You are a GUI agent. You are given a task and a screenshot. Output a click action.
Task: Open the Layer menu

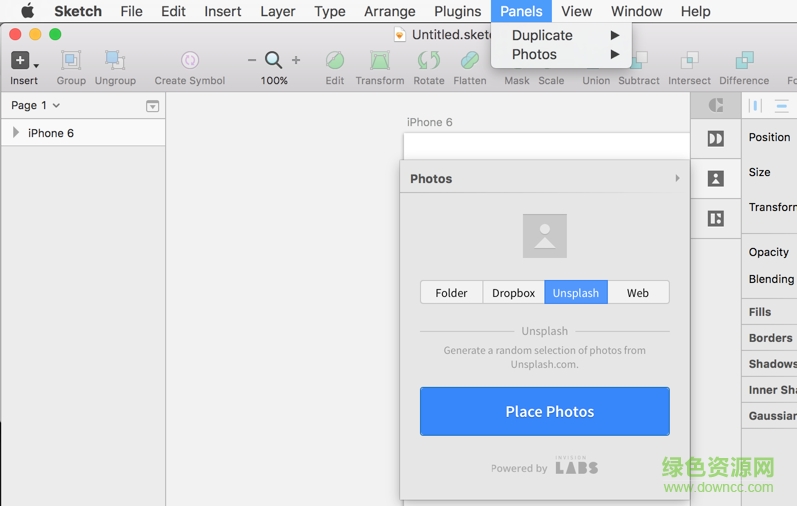[278, 11]
